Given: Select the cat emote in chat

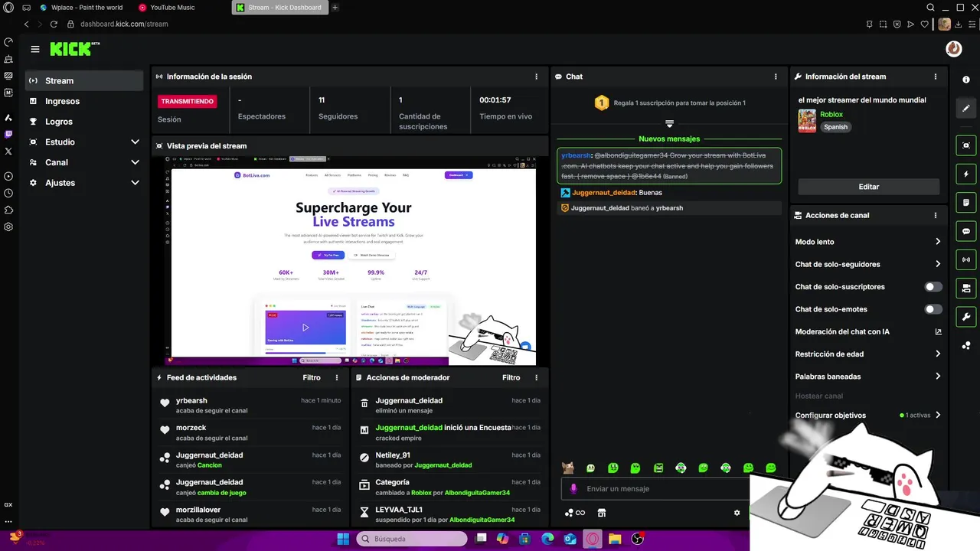Looking at the screenshot, I should click(568, 468).
